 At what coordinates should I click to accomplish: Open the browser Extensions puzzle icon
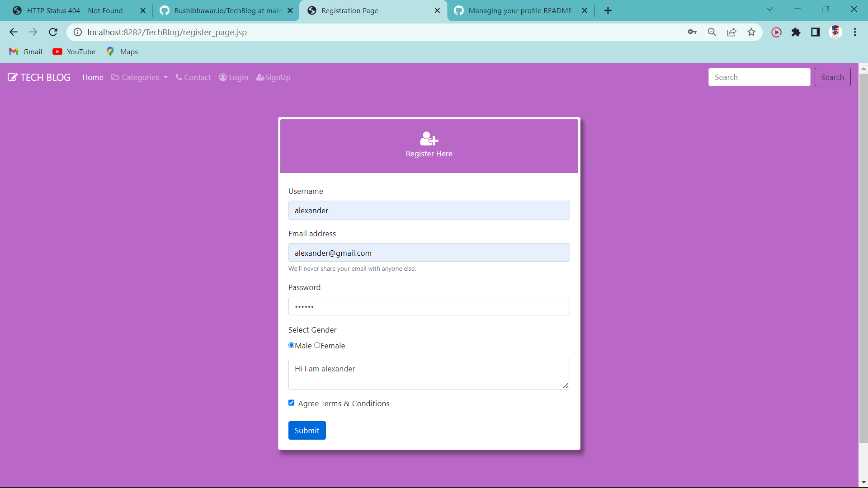coord(797,32)
